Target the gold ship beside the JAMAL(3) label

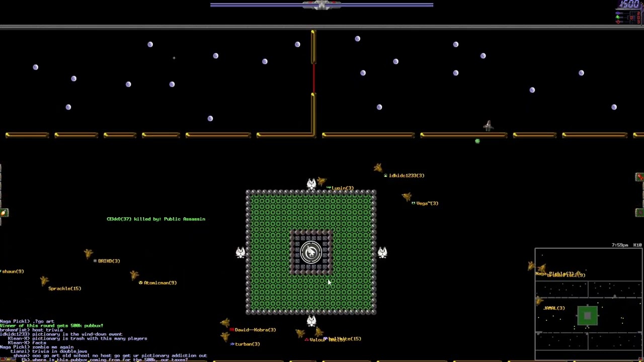tap(539, 301)
